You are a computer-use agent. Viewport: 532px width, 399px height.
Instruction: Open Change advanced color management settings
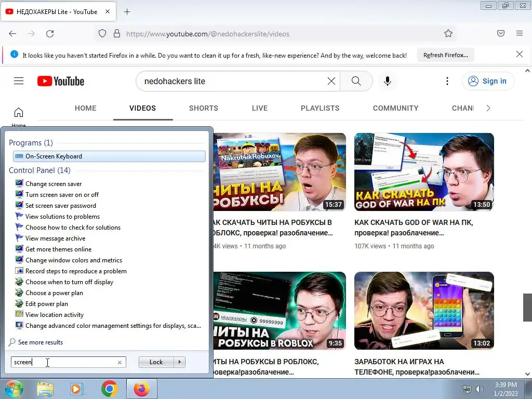tap(113, 326)
